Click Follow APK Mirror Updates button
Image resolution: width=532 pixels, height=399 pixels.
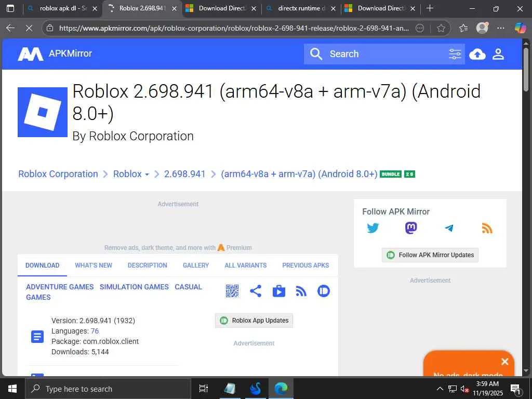pos(430,255)
